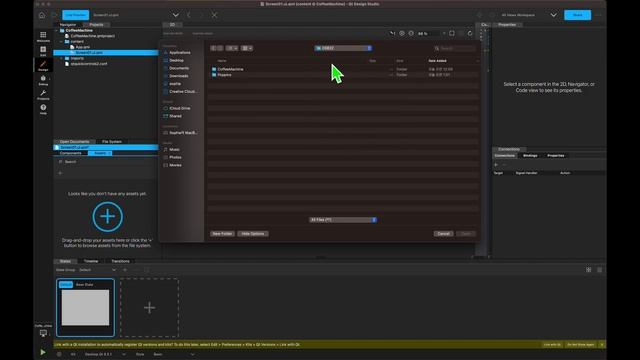
Task: Select the qtquickcontrols2.conf file
Action: coord(89,64)
